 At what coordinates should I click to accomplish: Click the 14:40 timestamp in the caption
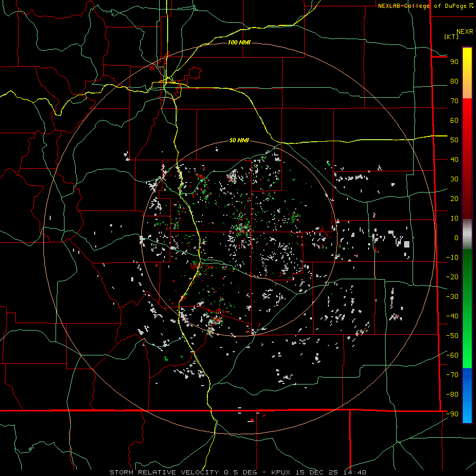355,472
